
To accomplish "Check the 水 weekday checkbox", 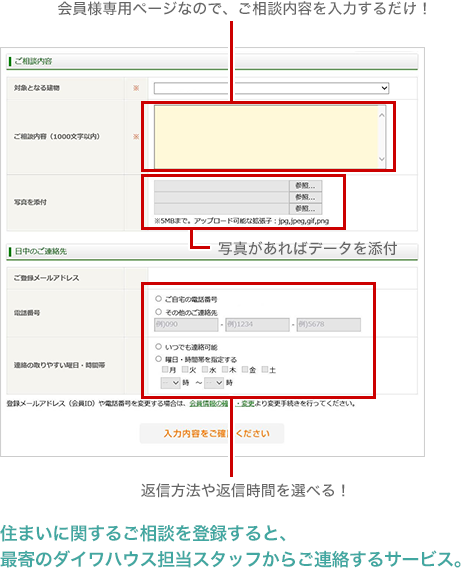I will [x=205, y=370].
